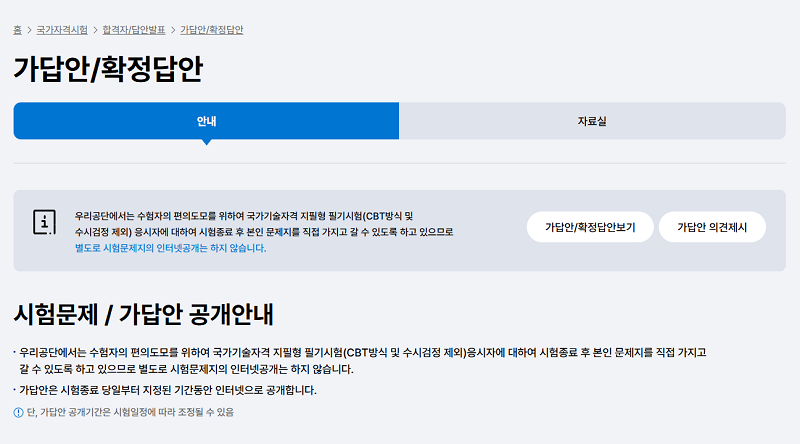This screenshot has width=800, height=444.
Task: Click the arrow between 홈 and 국가자격시험
Action: [29, 30]
